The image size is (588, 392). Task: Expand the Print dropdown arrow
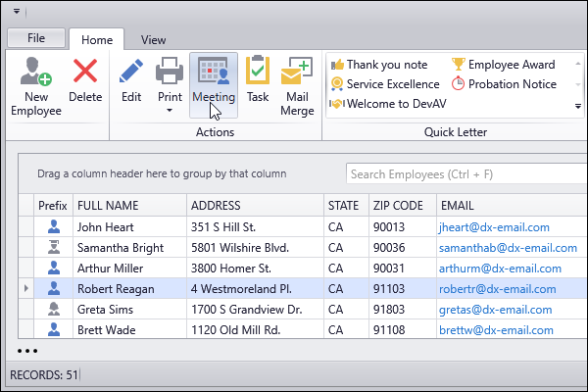click(171, 111)
